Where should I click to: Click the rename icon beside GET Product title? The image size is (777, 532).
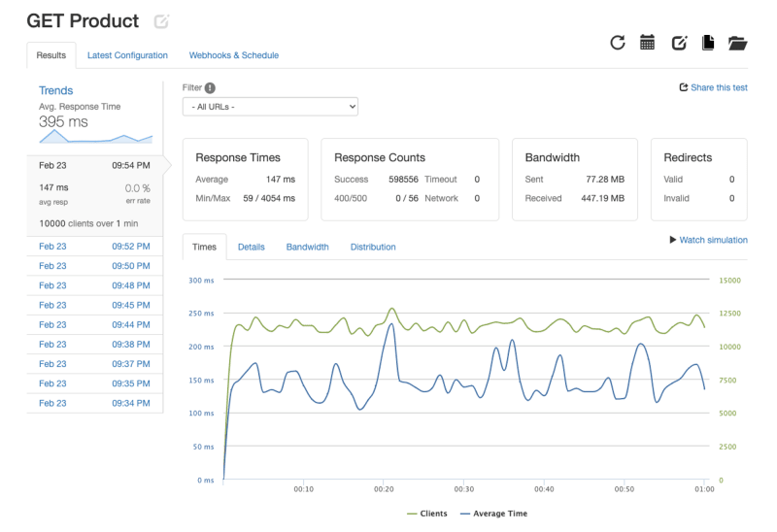[161, 21]
